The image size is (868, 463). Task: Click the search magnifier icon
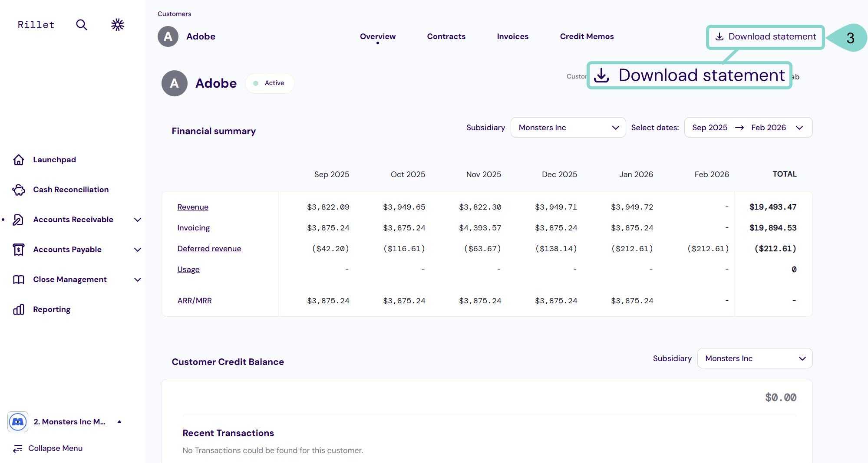(x=81, y=25)
